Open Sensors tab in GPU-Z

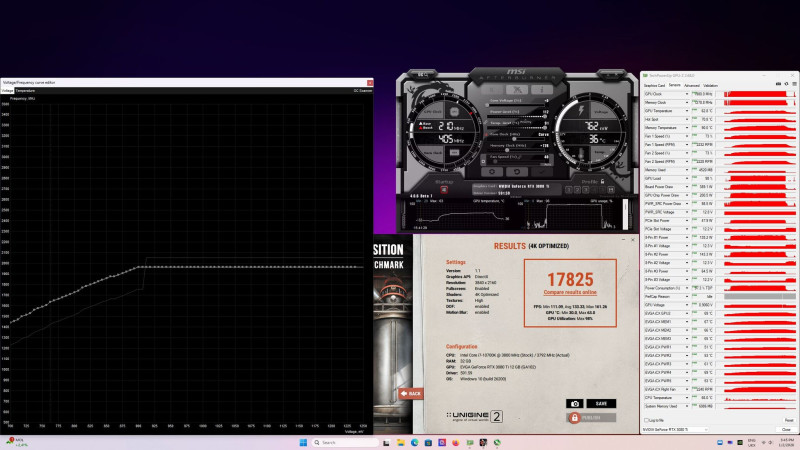click(674, 86)
